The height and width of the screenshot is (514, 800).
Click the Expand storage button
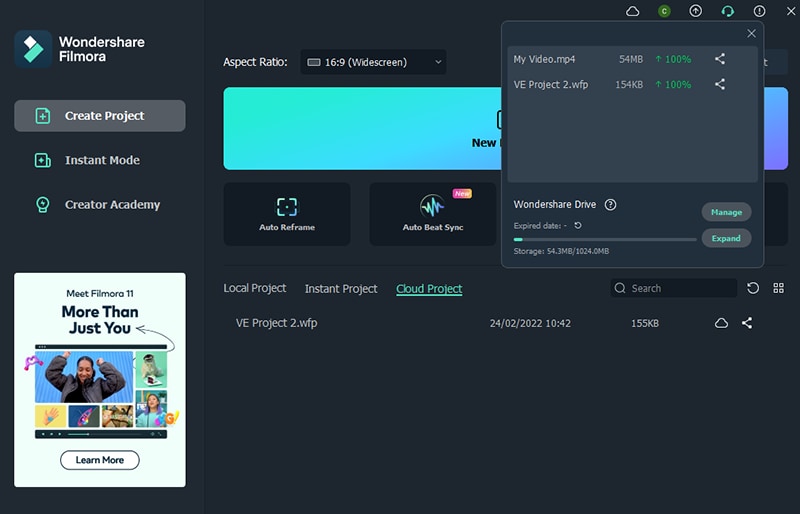[726, 238]
